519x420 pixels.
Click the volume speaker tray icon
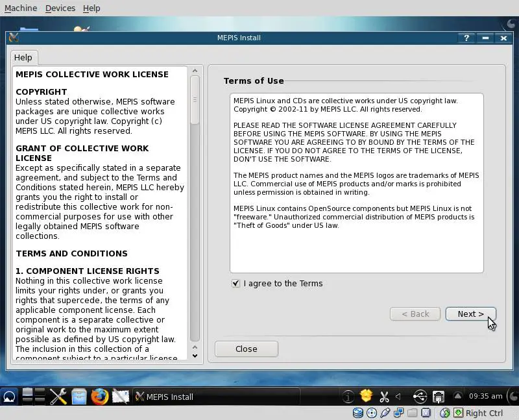[x=398, y=396]
